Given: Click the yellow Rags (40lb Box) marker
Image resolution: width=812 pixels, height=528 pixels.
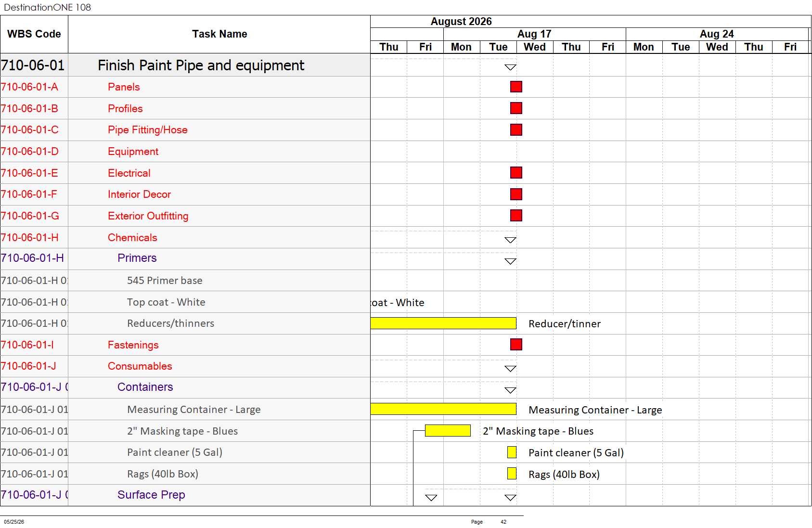Looking at the screenshot, I should pos(512,474).
